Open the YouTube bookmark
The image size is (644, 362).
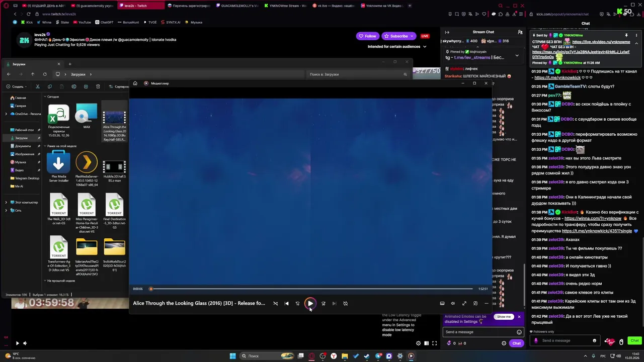pyautogui.click(x=82, y=22)
